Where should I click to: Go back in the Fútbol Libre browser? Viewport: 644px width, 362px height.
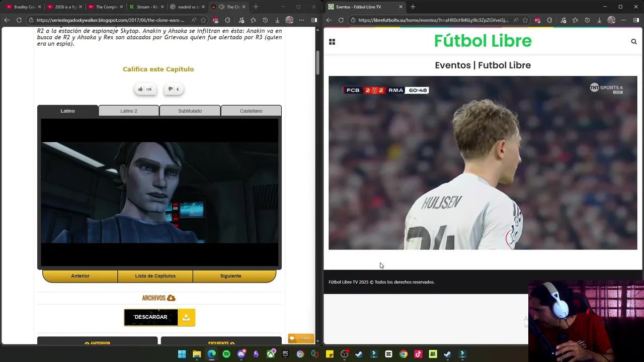pos(329,20)
